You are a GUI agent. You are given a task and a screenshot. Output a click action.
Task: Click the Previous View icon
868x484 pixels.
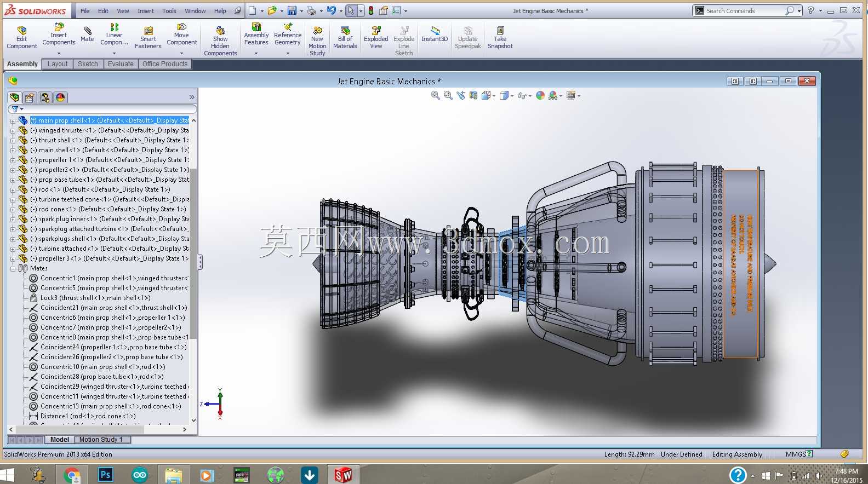461,95
